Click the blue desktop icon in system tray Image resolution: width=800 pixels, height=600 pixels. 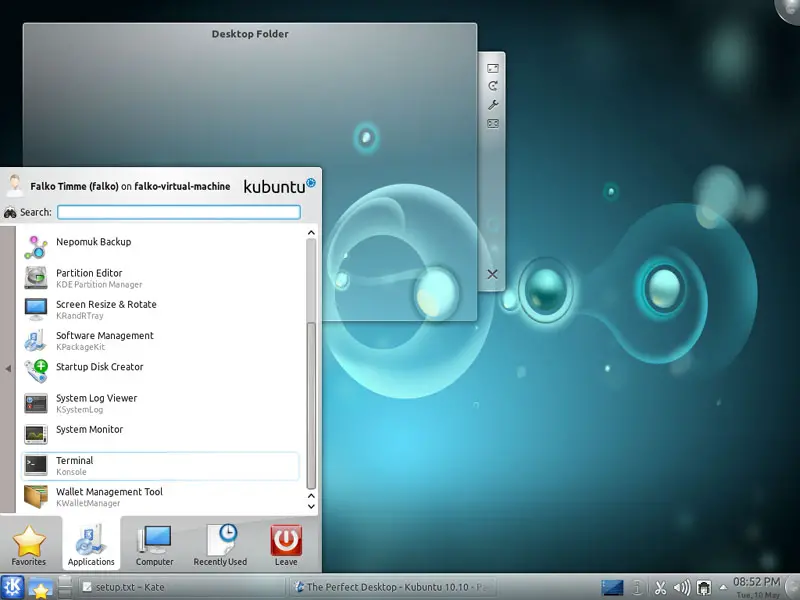click(612, 588)
